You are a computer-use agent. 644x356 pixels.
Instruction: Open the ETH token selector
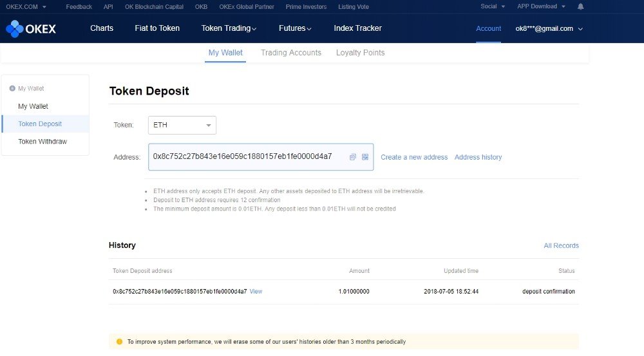(182, 126)
